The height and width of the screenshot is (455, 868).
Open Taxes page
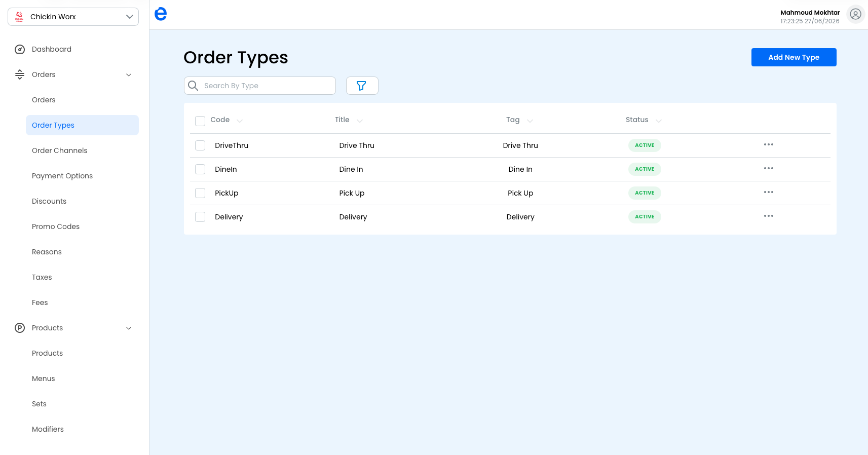(42, 277)
